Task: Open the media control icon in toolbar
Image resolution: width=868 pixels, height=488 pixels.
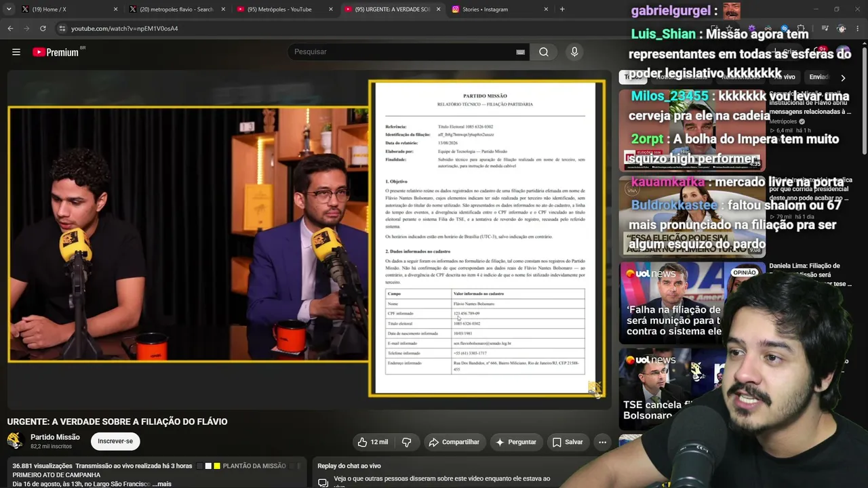Action: pos(825,28)
